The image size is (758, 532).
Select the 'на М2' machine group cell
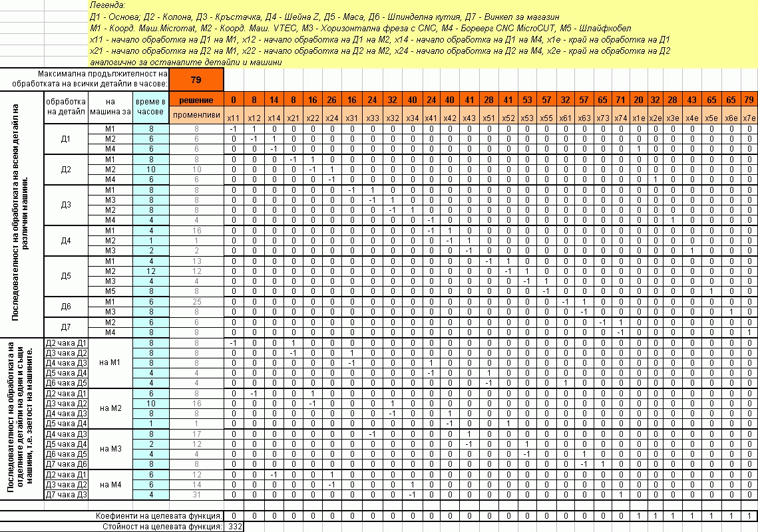(110, 408)
